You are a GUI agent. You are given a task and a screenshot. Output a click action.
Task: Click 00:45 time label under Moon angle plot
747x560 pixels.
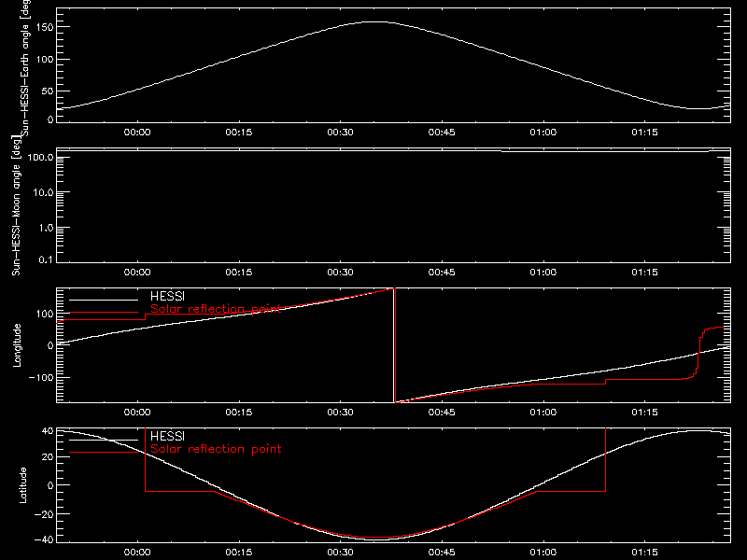442,272
